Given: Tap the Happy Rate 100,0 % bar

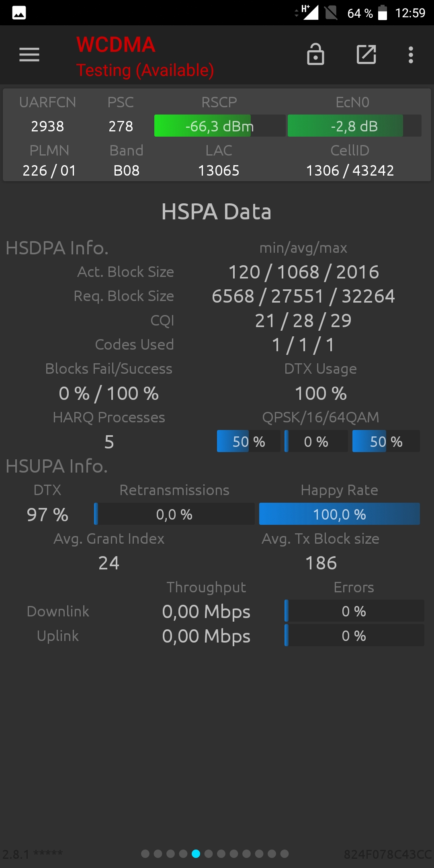Looking at the screenshot, I should 340,514.
